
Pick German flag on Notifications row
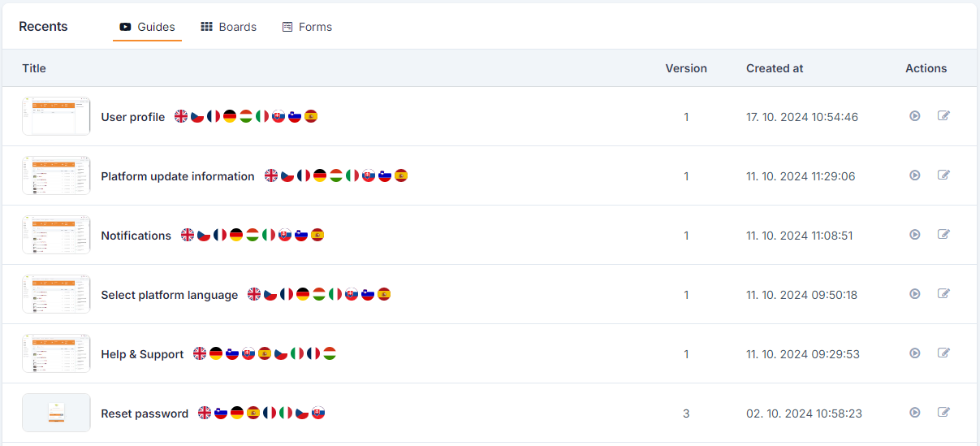(236, 235)
